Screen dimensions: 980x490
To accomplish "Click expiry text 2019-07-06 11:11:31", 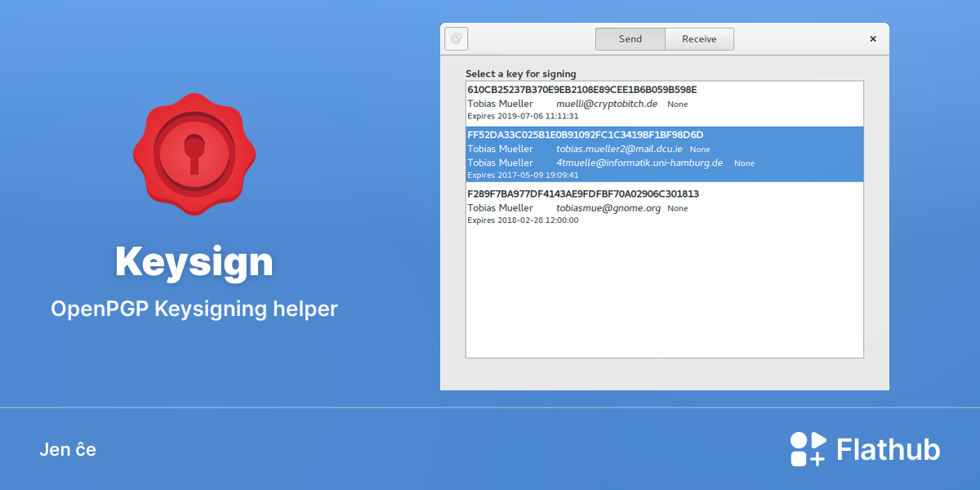I will point(537,116).
